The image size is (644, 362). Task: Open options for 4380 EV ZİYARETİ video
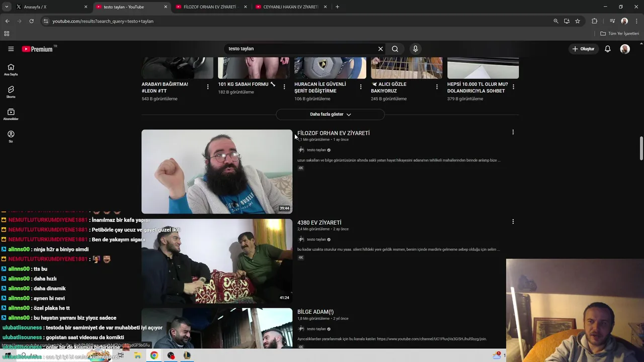[x=513, y=222]
